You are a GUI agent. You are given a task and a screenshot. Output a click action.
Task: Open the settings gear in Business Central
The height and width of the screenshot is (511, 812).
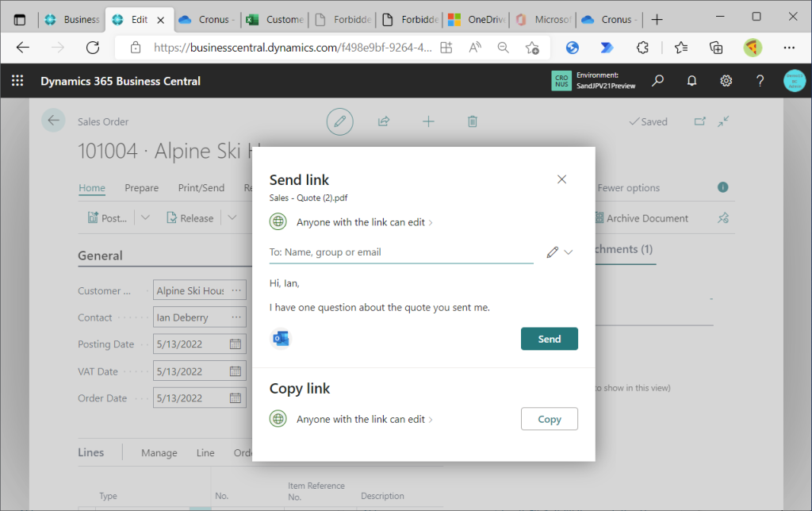(726, 81)
